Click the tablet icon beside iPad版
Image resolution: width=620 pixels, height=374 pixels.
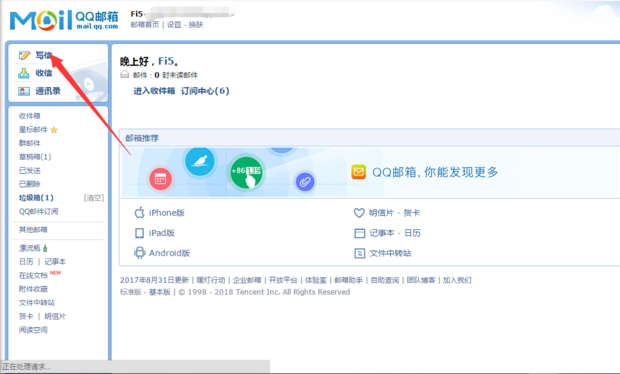pos(140,233)
